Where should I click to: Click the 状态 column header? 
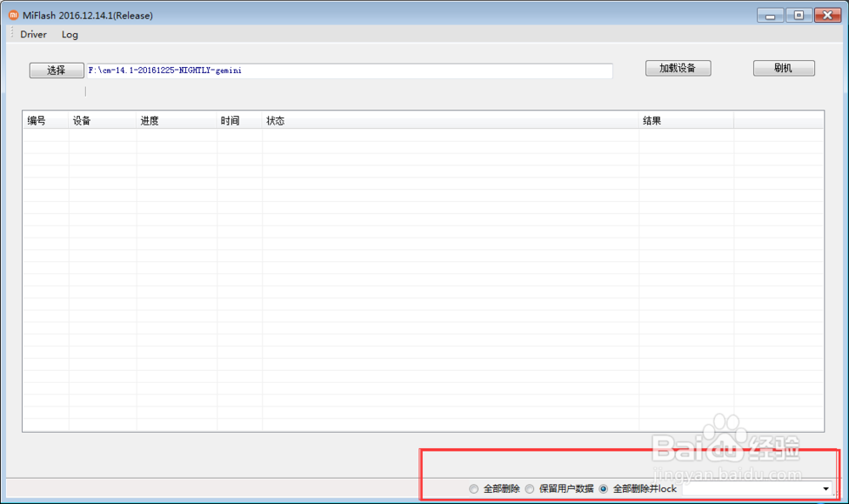click(x=451, y=120)
